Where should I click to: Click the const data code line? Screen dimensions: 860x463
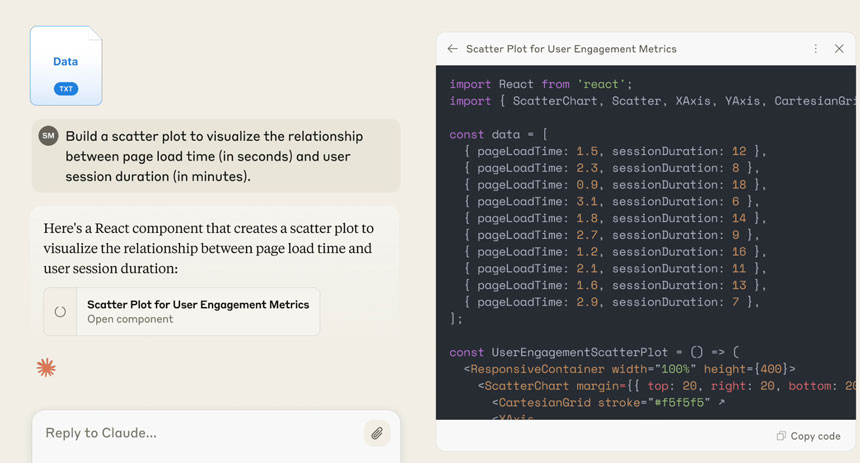point(498,134)
